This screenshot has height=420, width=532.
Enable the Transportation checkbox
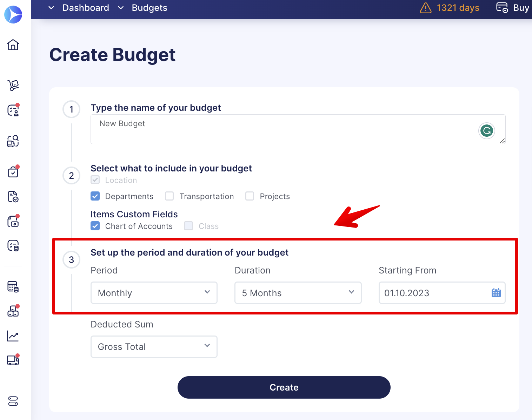169,196
